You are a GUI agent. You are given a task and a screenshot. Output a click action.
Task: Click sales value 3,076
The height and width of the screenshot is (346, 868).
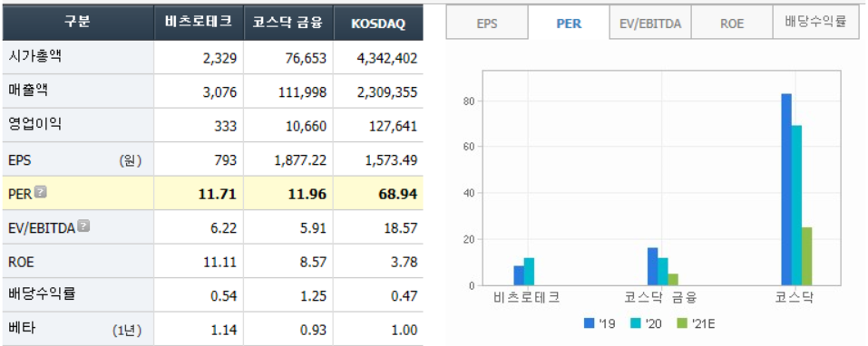[x=220, y=92]
